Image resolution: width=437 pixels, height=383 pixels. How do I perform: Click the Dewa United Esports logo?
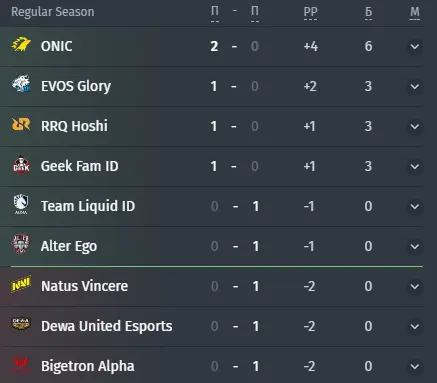pos(21,324)
